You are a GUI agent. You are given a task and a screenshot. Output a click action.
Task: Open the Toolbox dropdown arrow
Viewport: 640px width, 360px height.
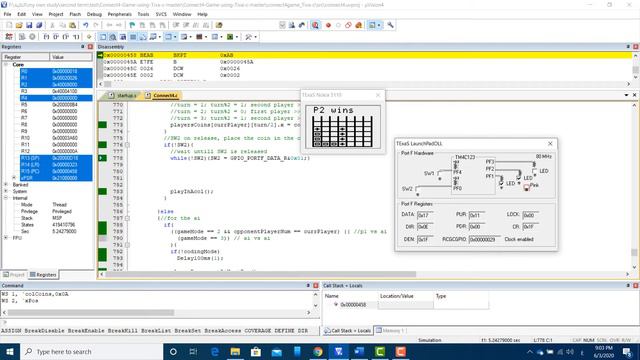coord(256,37)
